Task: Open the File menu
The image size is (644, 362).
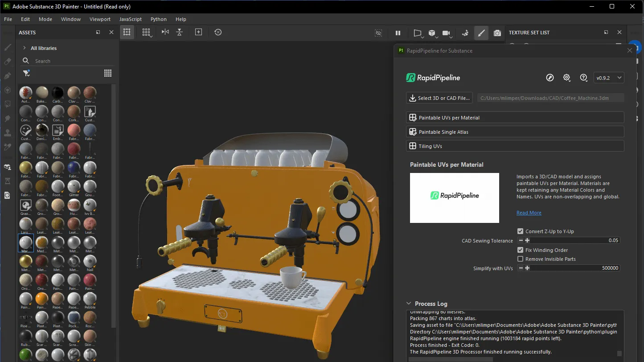Action: pyautogui.click(x=8, y=19)
